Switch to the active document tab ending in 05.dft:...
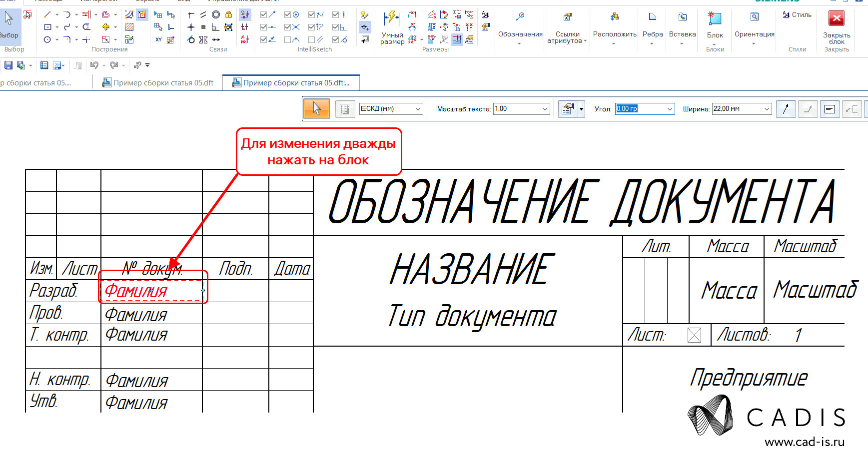Viewport: 868px width, 460px height. [x=291, y=83]
